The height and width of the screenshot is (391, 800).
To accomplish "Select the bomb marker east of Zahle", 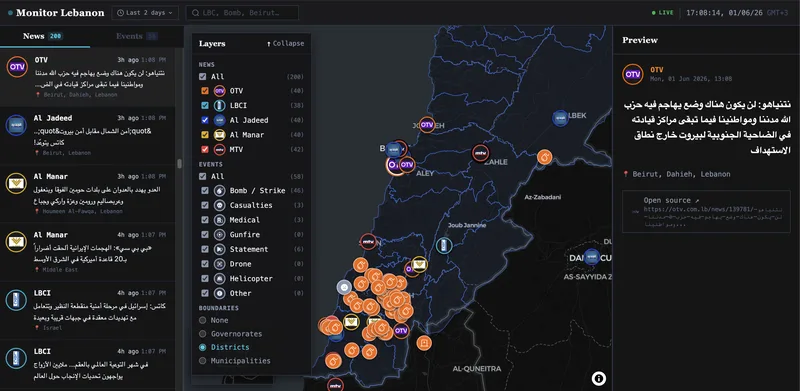I will point(544,157).
